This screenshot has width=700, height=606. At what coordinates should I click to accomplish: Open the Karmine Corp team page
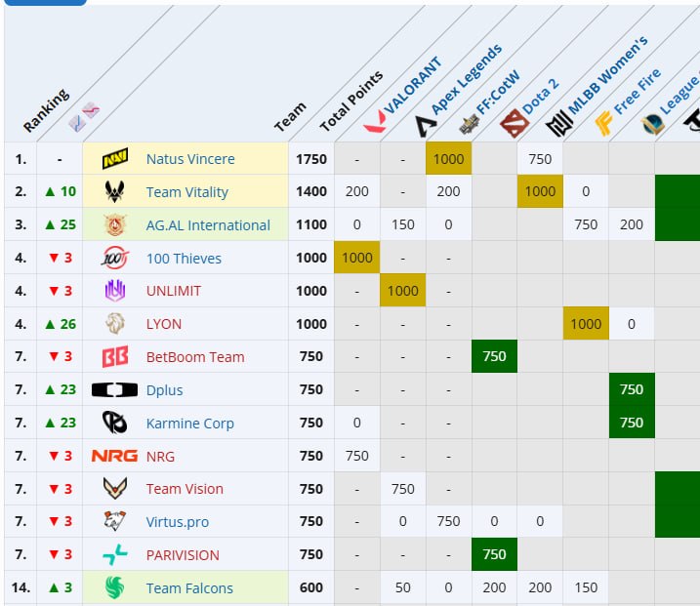tap(190, 424)
